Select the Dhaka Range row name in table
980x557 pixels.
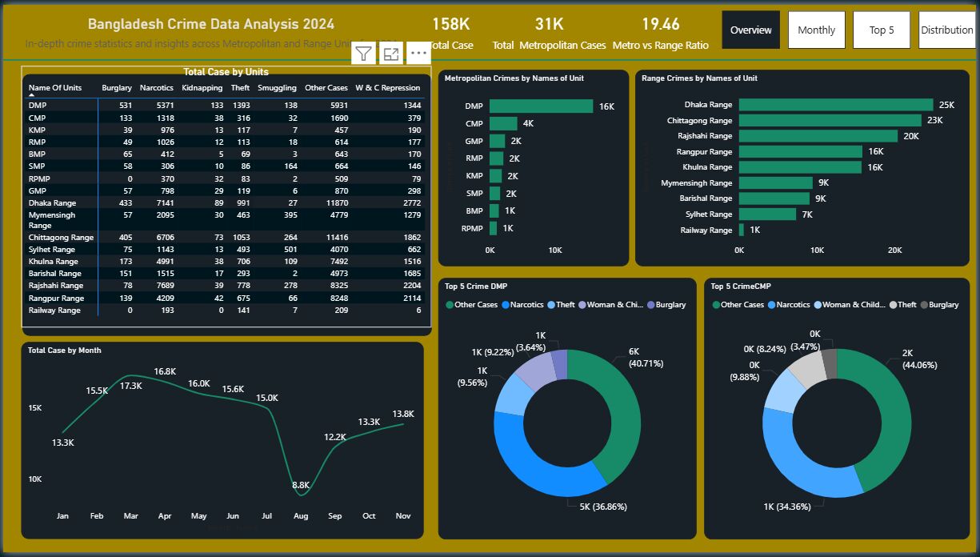(x=52, y=203)
